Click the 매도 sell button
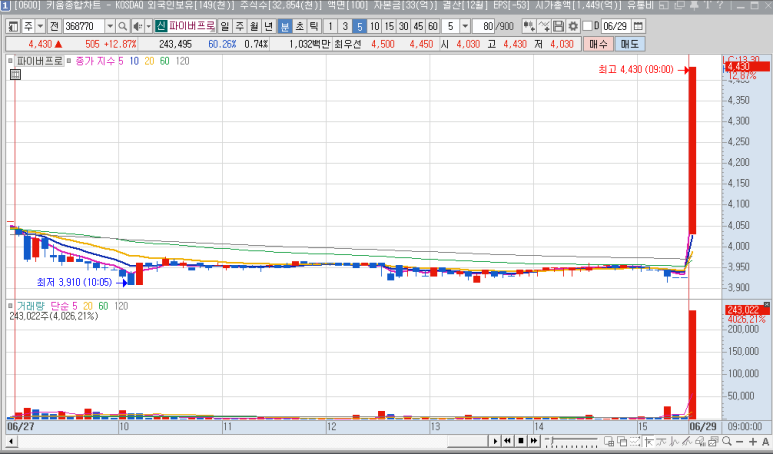Image resolution: width=773 pixels, height=454 pixels. (630, 44)
